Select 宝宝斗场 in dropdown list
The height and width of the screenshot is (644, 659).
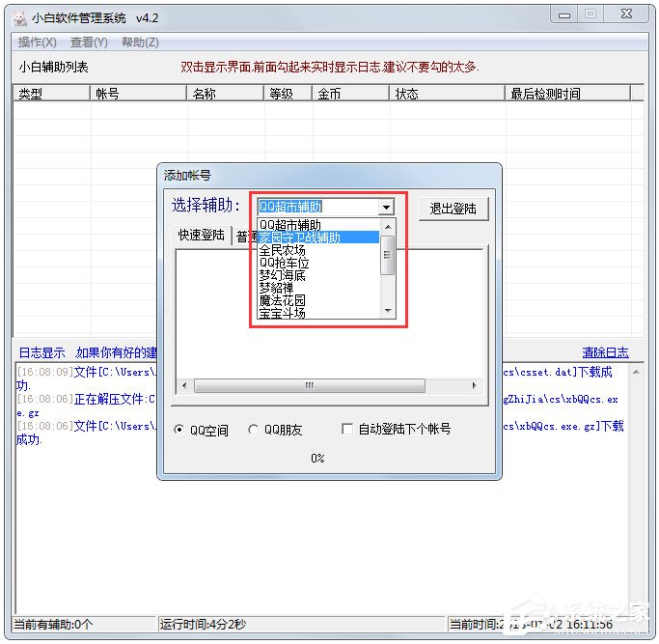[318, 313]
